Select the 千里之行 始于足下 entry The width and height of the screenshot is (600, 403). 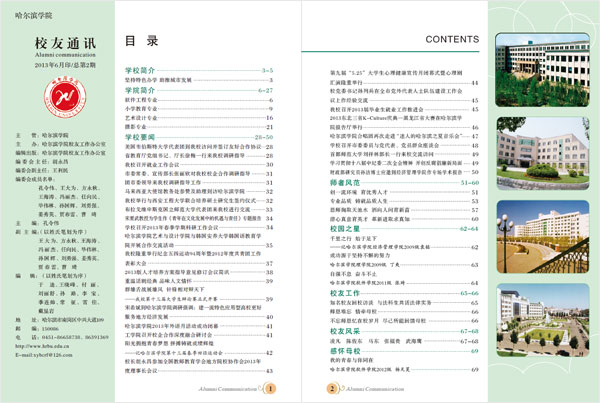tap(354, 238)
